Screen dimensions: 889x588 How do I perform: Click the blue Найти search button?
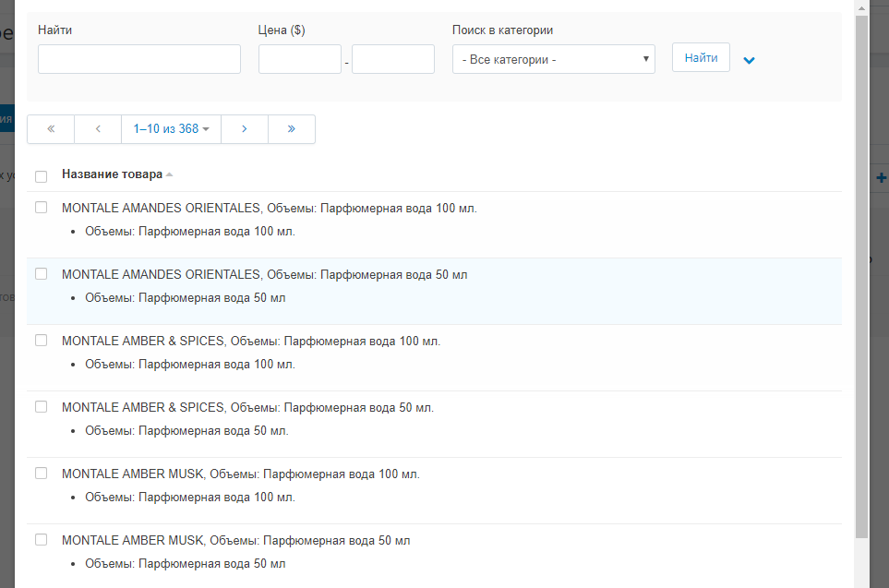pyautogui.click(x=701, y=57)
